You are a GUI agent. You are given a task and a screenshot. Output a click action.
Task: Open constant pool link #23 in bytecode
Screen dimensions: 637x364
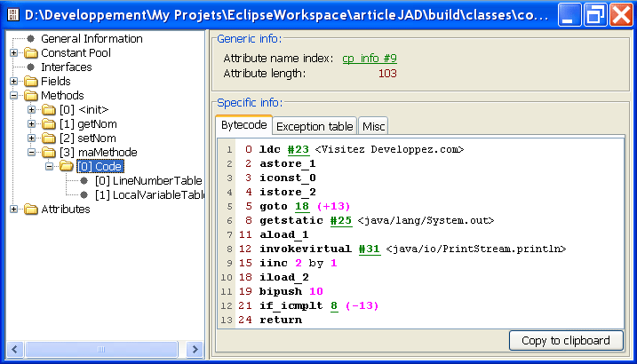[x=296, y=150]
